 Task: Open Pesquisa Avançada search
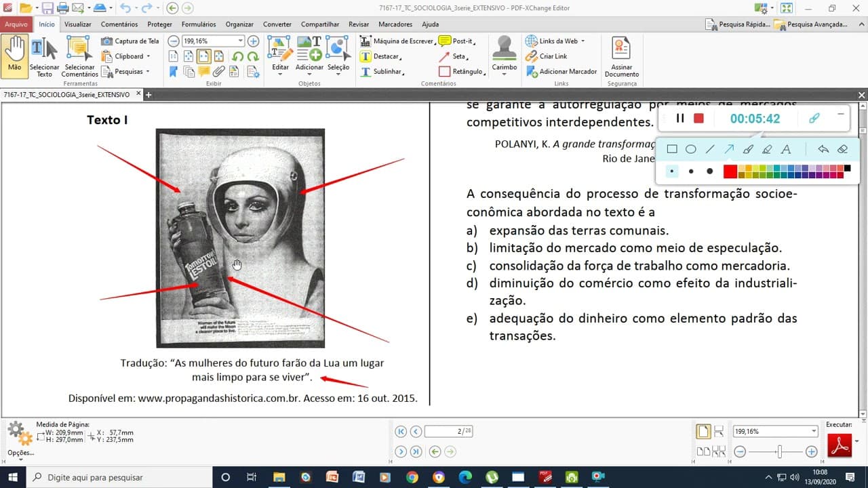[x=811, y=24]
